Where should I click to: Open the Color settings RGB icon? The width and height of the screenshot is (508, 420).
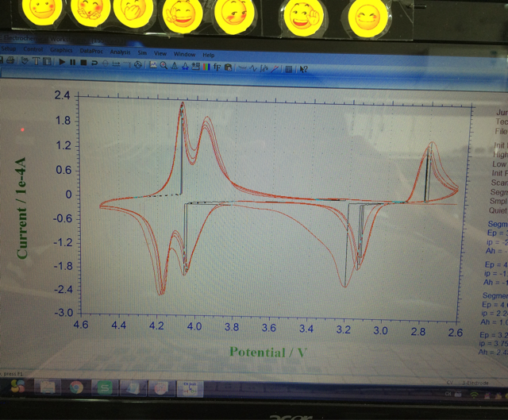pyautogui.click(x=206, y=67)
